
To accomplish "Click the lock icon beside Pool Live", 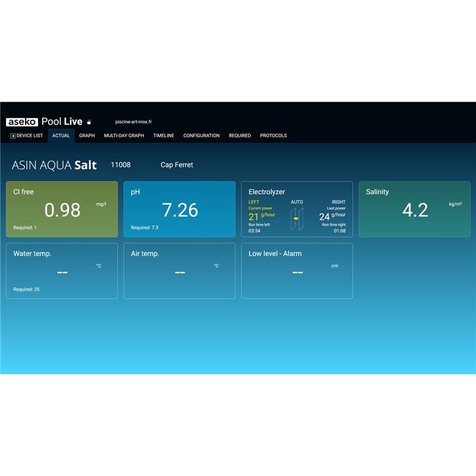I will pos(89,122).
